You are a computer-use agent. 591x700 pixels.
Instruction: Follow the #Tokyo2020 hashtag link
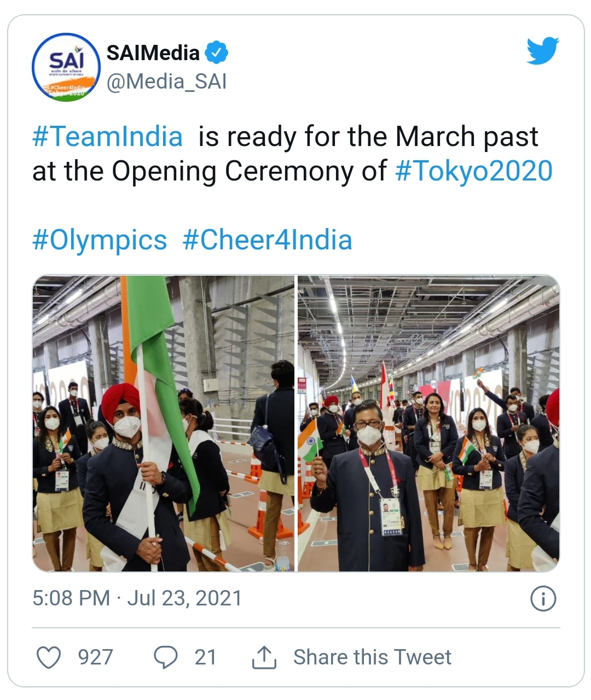tap(474, 171)
